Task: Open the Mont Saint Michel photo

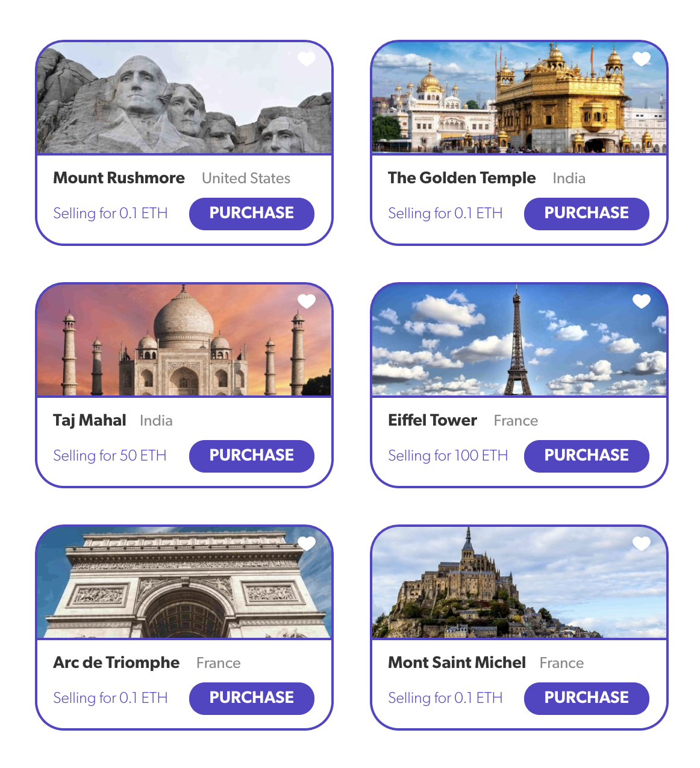Action: (519, 582)
